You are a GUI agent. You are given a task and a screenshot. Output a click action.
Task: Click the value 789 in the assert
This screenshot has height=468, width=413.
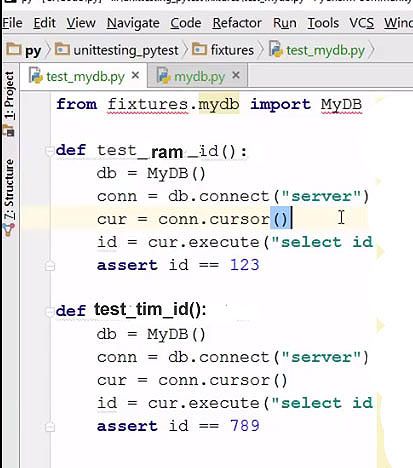[245, 426]
